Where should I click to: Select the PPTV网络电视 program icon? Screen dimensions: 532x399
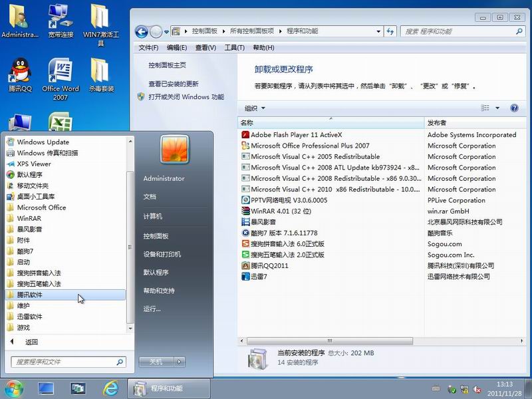point(245,200)
